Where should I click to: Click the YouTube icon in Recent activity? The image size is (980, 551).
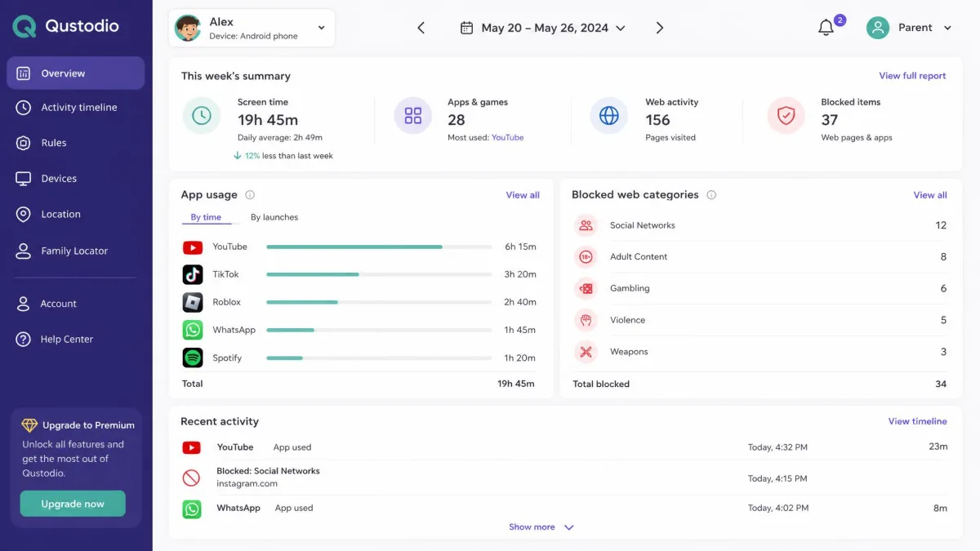[x=191, y=447]
